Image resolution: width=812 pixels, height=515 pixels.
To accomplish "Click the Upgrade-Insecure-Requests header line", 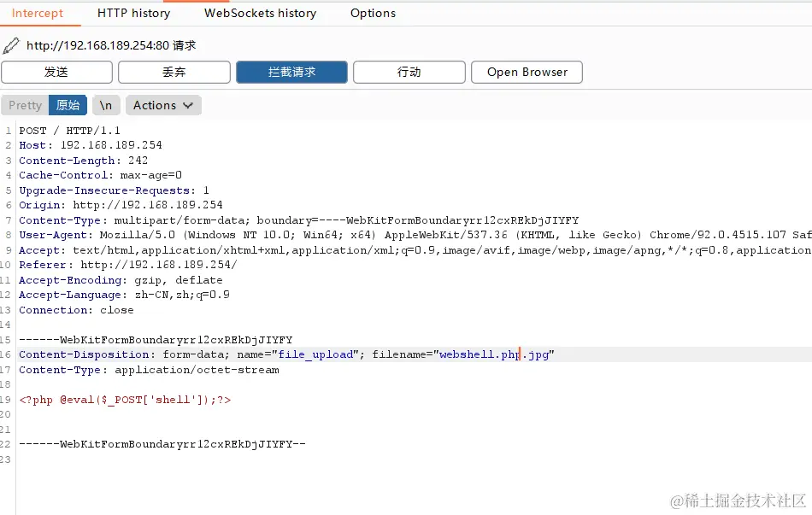I will [114, 190].
